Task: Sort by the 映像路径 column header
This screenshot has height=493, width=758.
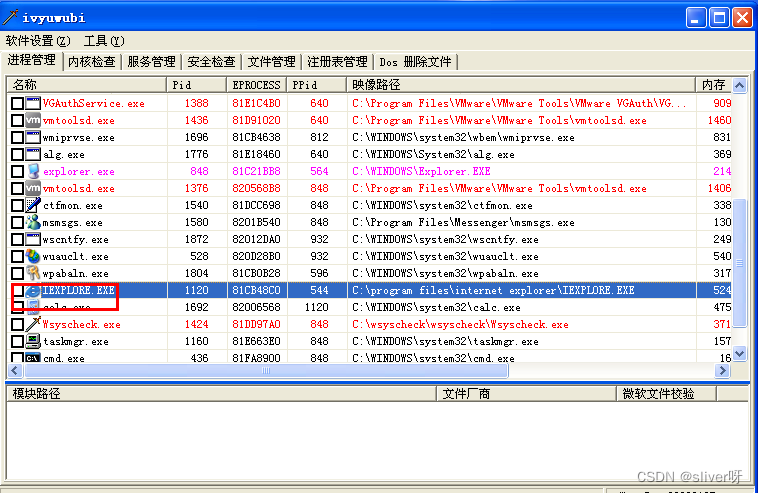Action: pos(521,85)
